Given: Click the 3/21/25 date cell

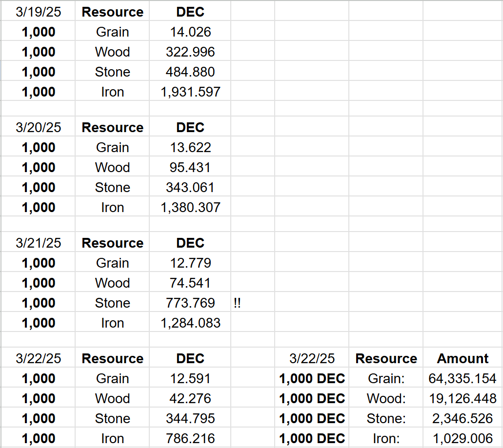Looking at the screenshot, I should tap(38, 243).
